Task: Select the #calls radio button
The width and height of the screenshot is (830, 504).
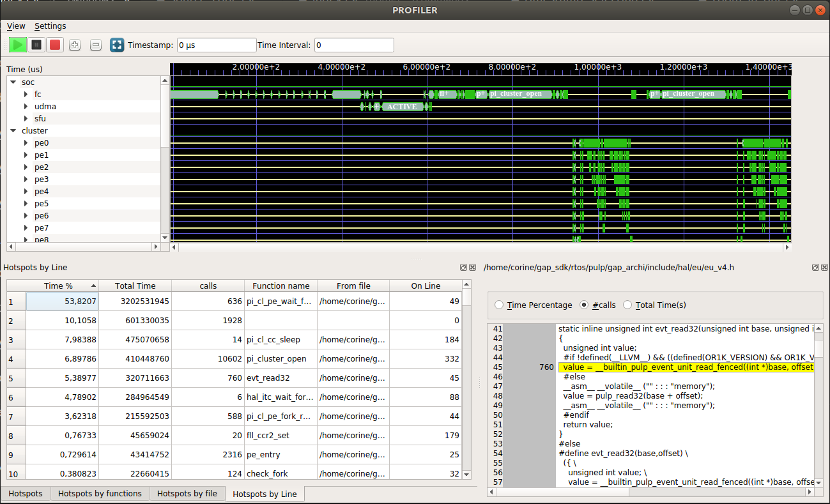Action: tap(584, 305)
